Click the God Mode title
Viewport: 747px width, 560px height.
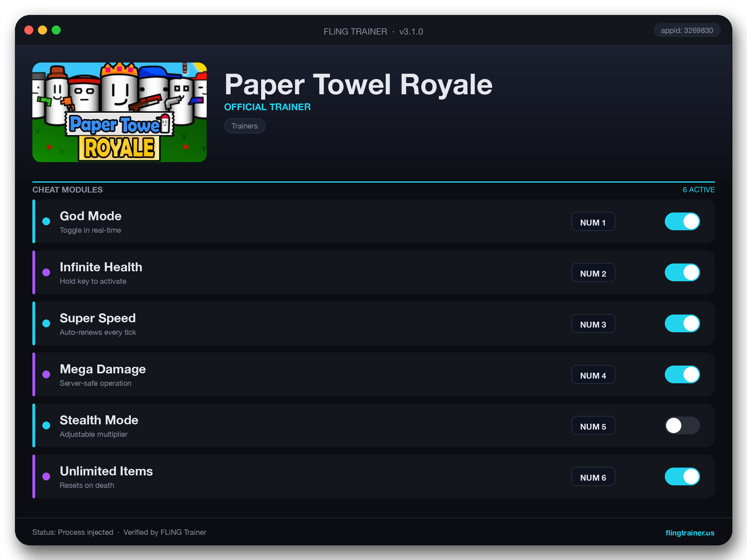pos(91,216)
